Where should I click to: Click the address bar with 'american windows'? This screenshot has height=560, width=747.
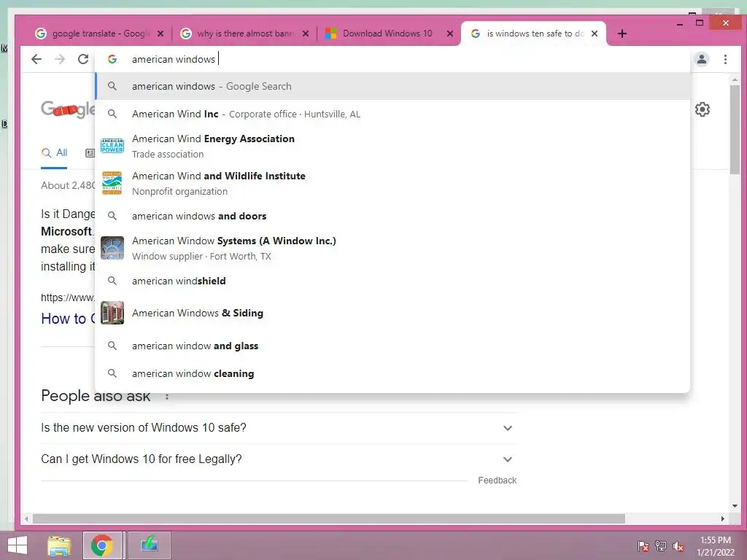[393, 59]
